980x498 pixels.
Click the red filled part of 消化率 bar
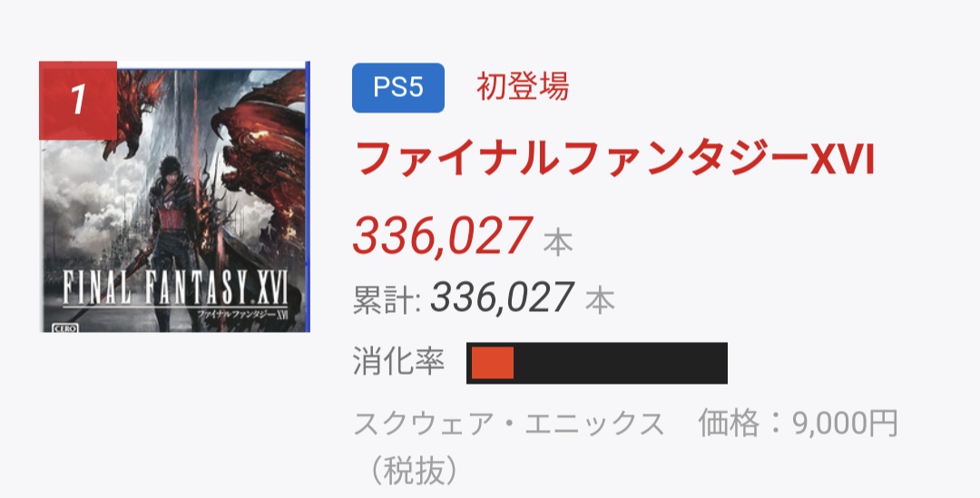pos(491,363)
